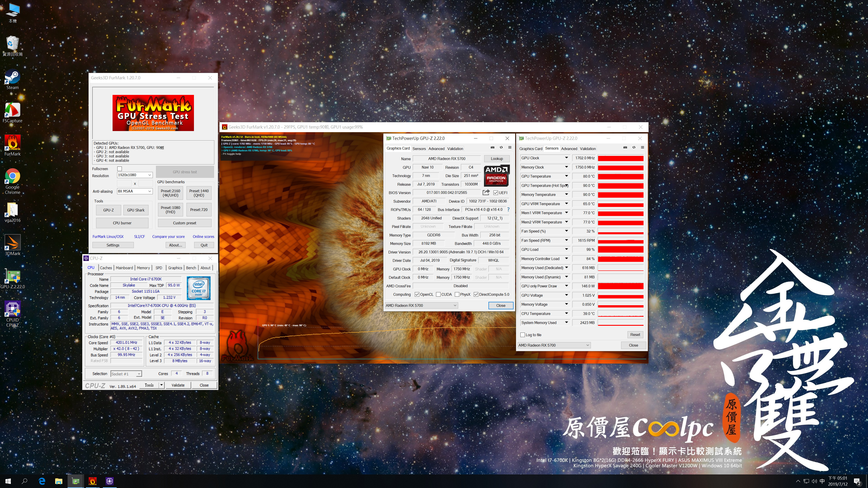Expand the Fan Speed (RPM) sensor dropdown arrow
Screen dimensions: 868x488
pyautogui.click(x=566, y=240)
